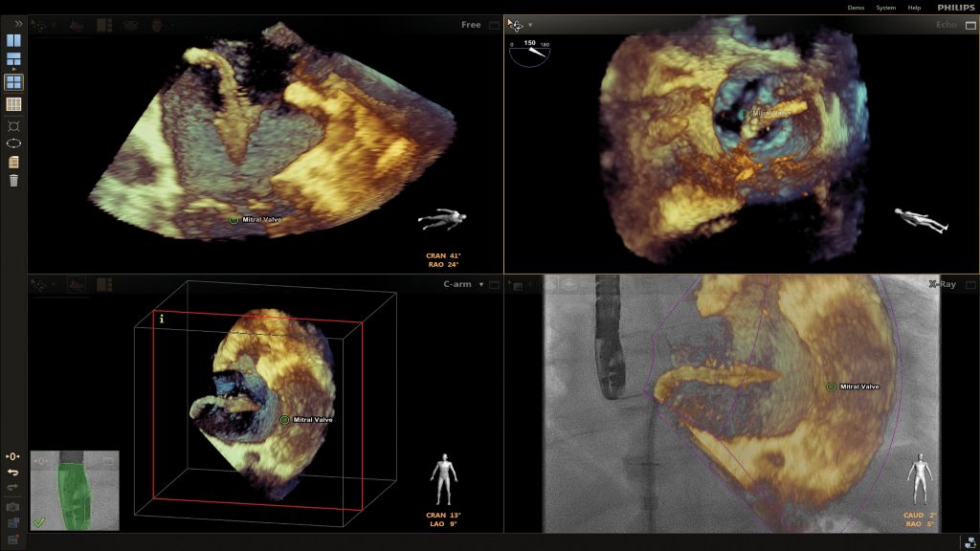Image resolution: width=980 pixels, height=551 pixels.
Task: Click the Echo view mode label
Action: pos(947,25)
